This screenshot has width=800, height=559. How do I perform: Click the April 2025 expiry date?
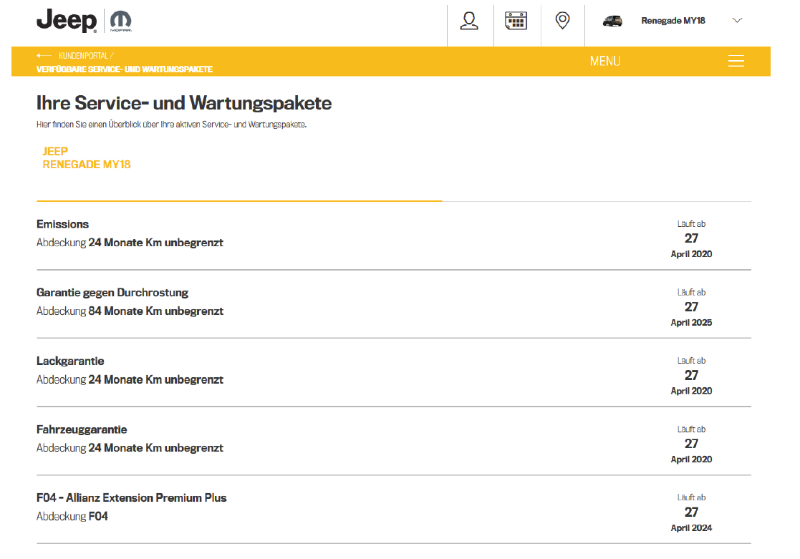(x=691, y=322)
